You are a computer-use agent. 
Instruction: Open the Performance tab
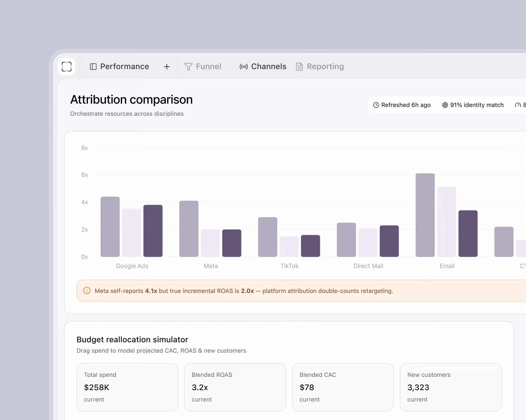tap(119, 67)
